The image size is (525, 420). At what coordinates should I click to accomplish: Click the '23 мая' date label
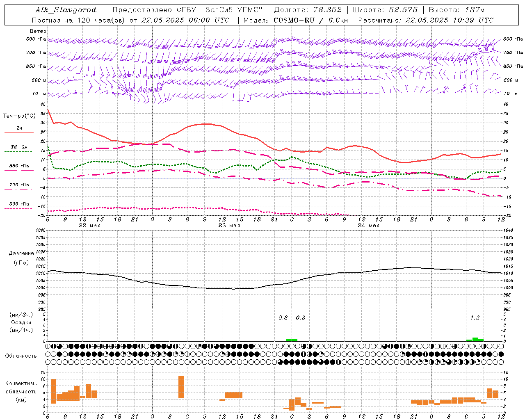[x=229, y=226]
